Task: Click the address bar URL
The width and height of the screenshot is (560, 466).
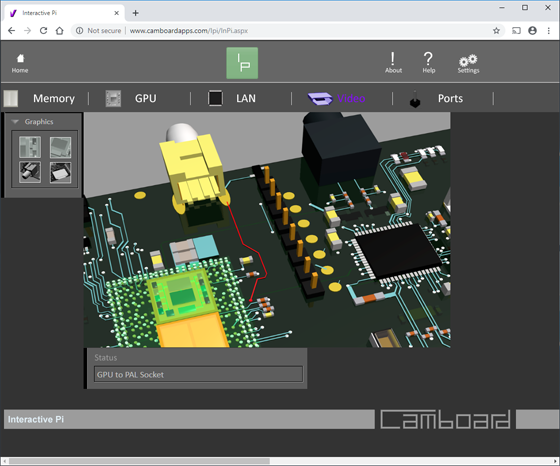Action: (189, 31)
